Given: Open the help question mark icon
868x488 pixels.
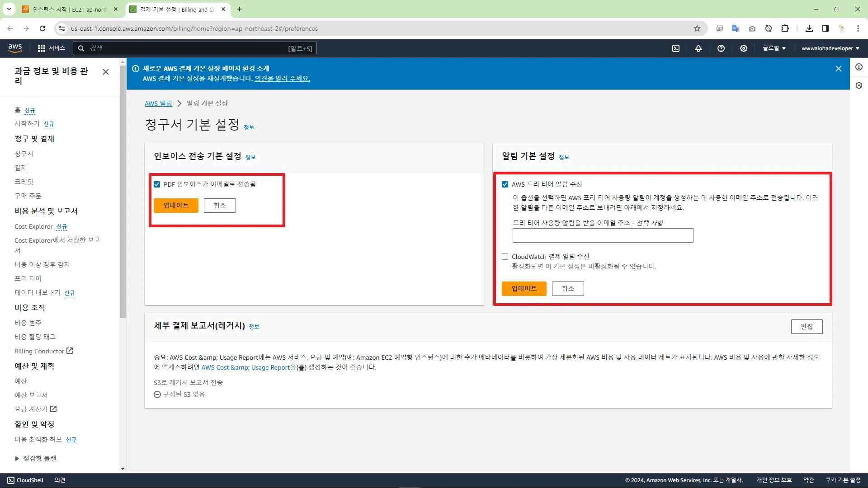Looking at the screenshot, I should [x=721, y=48].
